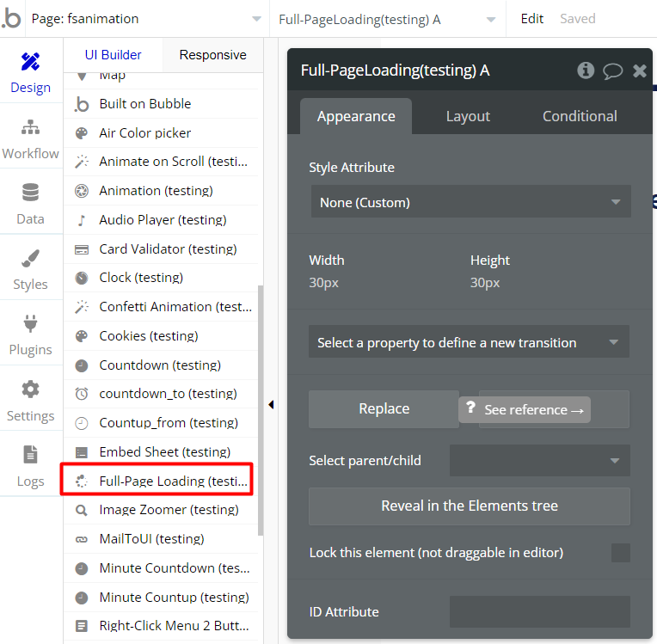Switch to the Conditional tab
Image resolution: width=657 pixels, height=644 pixels.
tap(580, 116)
